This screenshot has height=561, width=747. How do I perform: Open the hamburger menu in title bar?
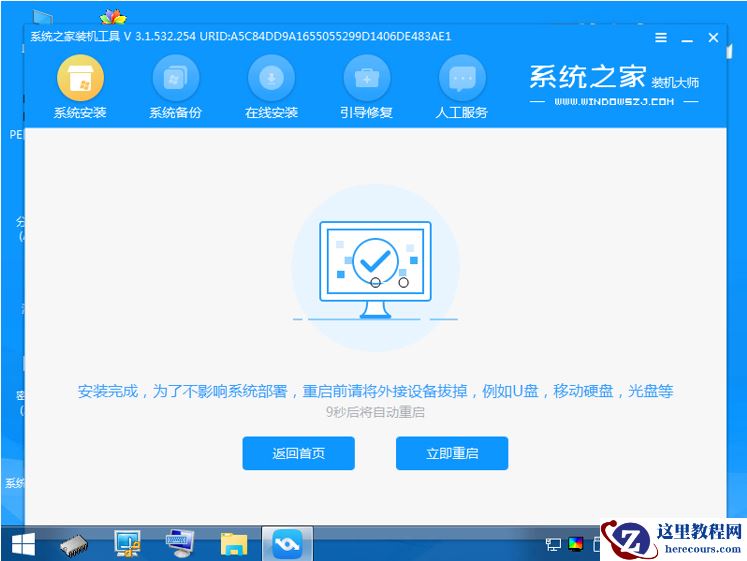click(x=661, y=38)
